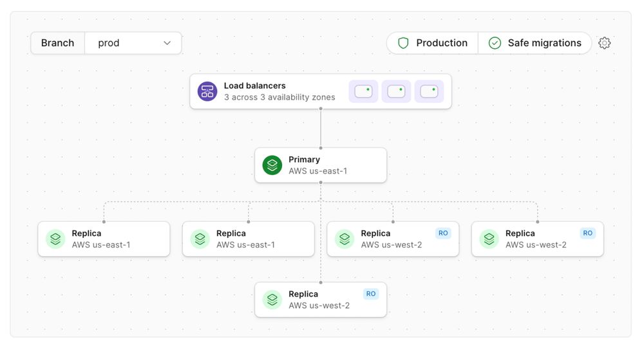644x346 pixels.
Task: Click the Production shield icon
Action: [403, 43]
